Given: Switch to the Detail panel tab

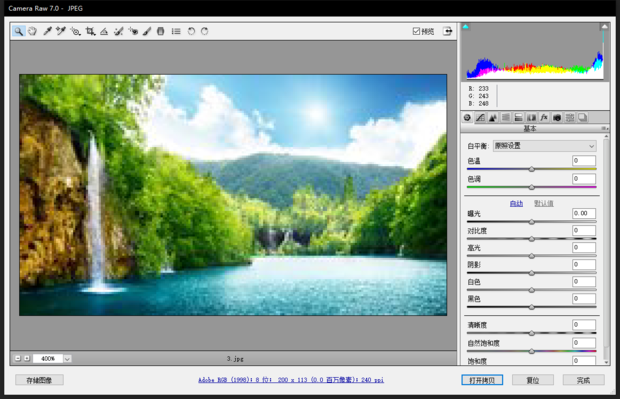Looking at the screenshot, I should click(x=493, y=117).
